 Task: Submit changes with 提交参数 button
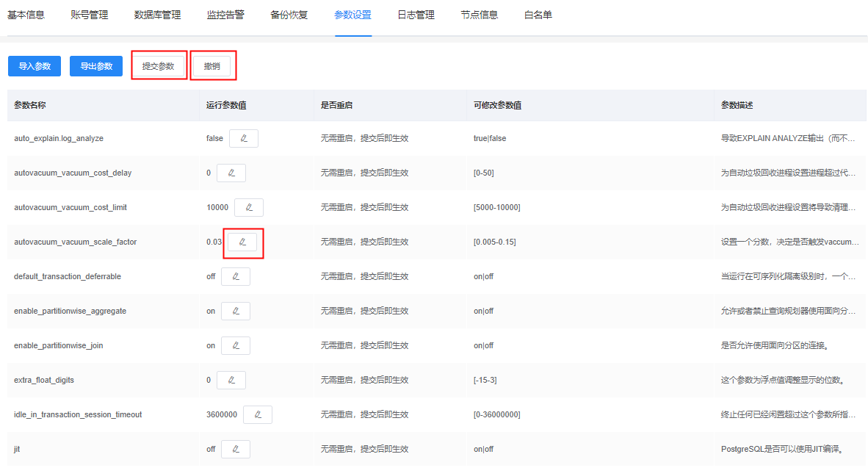tap(159, 66)
